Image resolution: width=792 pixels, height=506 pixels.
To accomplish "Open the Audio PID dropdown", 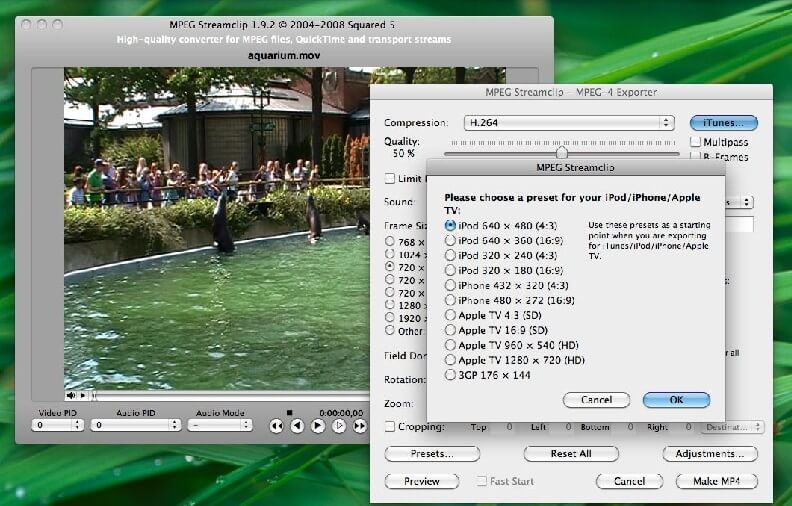I will pos(135,425).
